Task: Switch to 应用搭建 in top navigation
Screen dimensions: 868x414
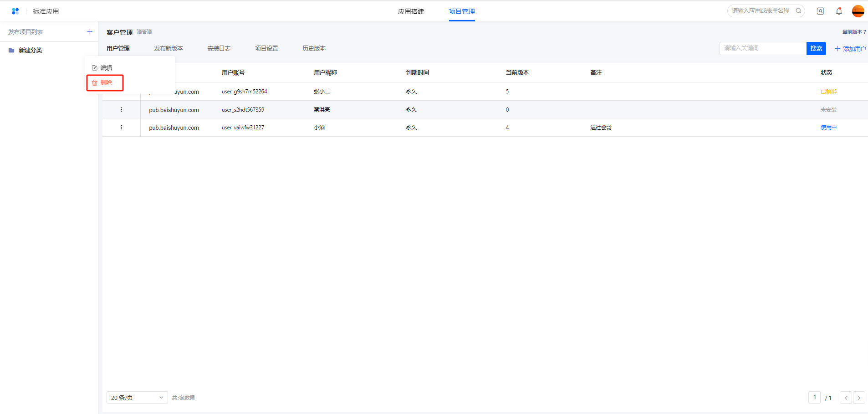Action: tap(411, 11)
